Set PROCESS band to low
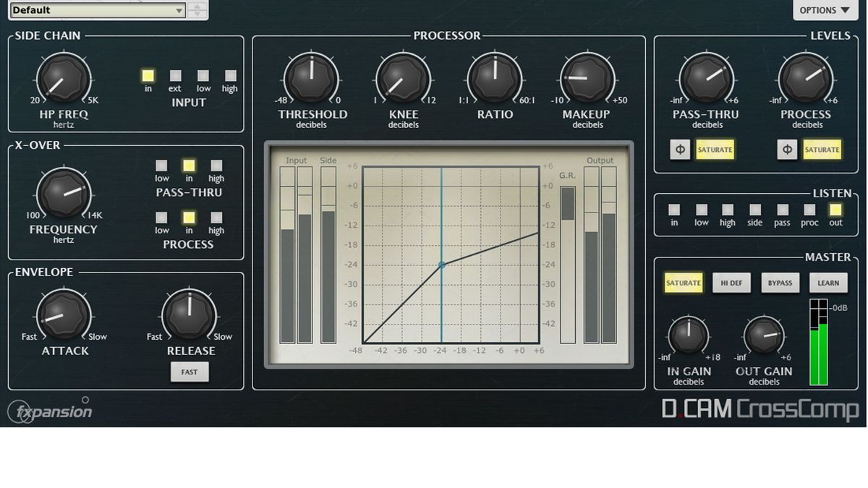 [162, 218]
